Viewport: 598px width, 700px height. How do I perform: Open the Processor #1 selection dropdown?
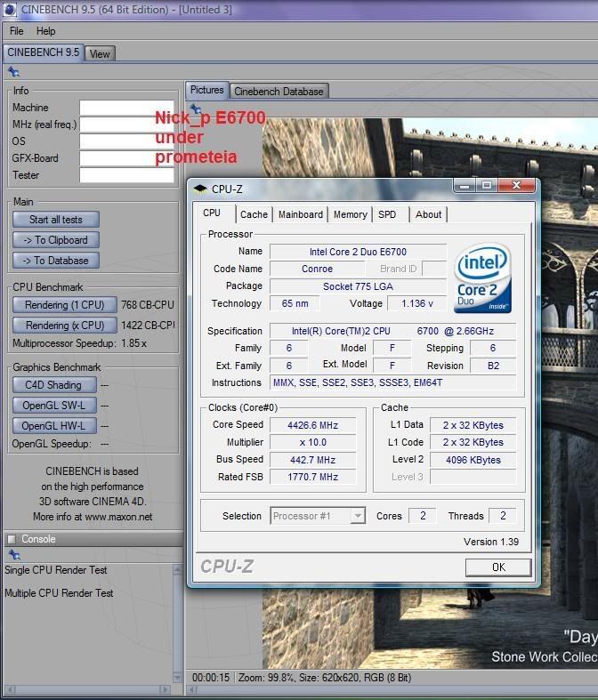[317, 516]
